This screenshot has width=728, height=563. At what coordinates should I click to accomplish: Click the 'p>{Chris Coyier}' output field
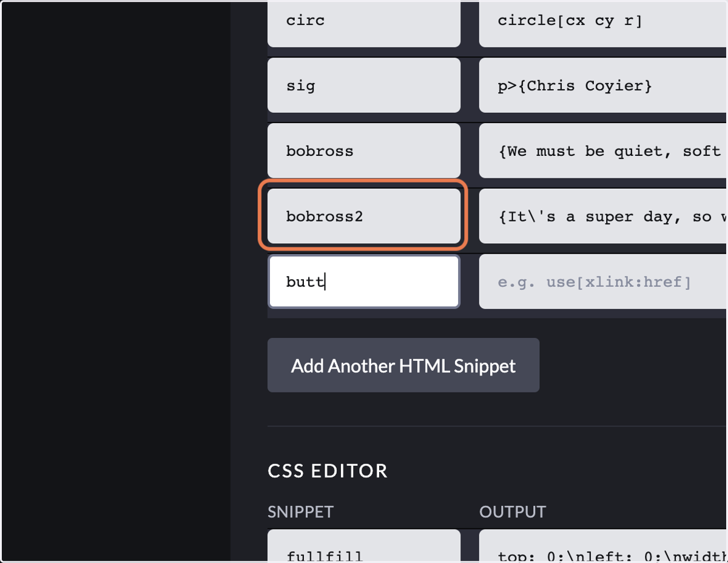click(x=604, y=85)
